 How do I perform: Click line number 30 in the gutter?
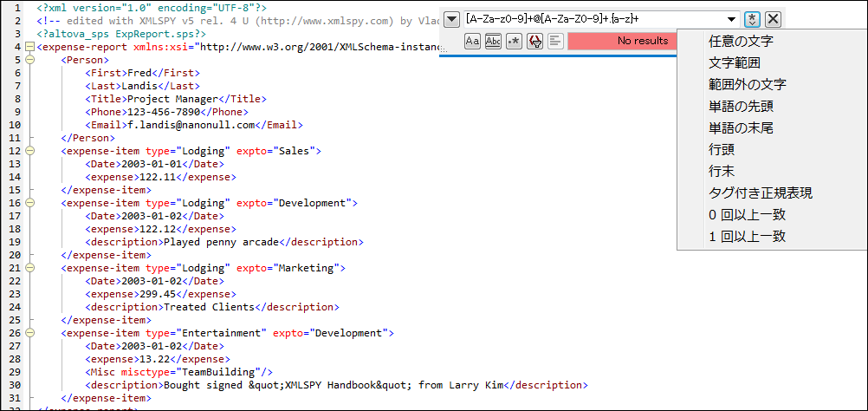point(15,385)
